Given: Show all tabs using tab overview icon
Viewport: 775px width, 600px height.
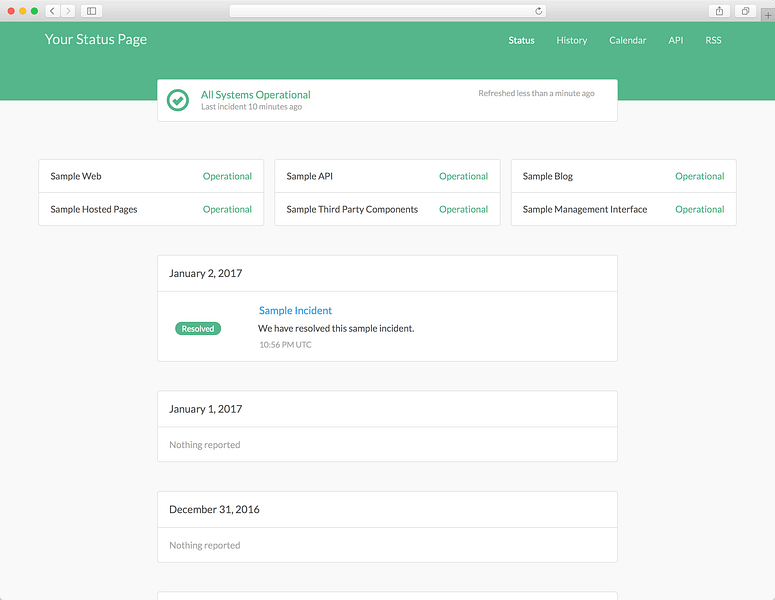Looking at the screenshot, I should (745, 11).
